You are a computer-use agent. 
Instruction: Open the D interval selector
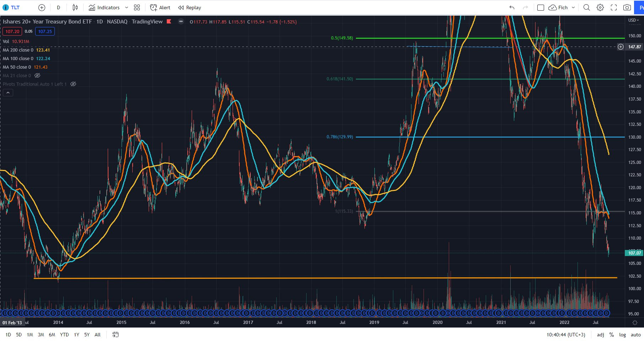[x=59, y=7]
